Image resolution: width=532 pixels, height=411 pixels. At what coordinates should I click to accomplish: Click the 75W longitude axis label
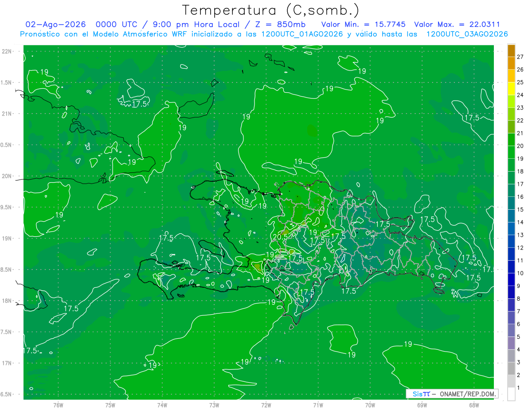(110, 404)
